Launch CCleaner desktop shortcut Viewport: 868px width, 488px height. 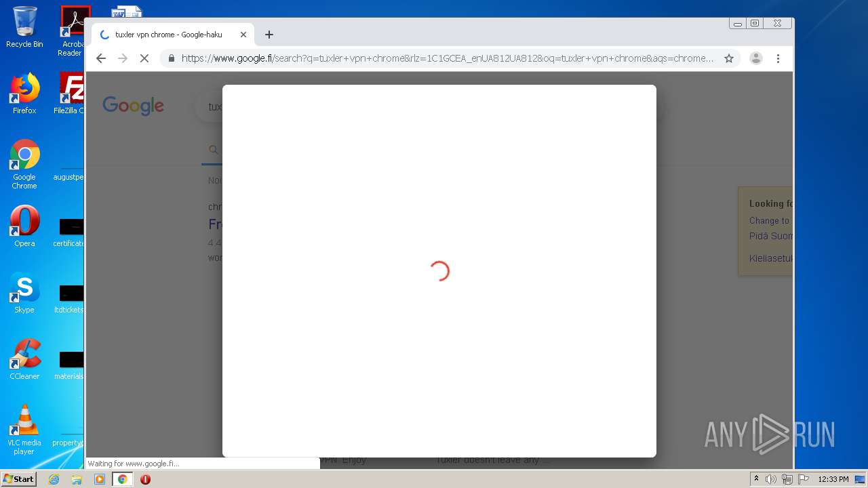[24, 359]
